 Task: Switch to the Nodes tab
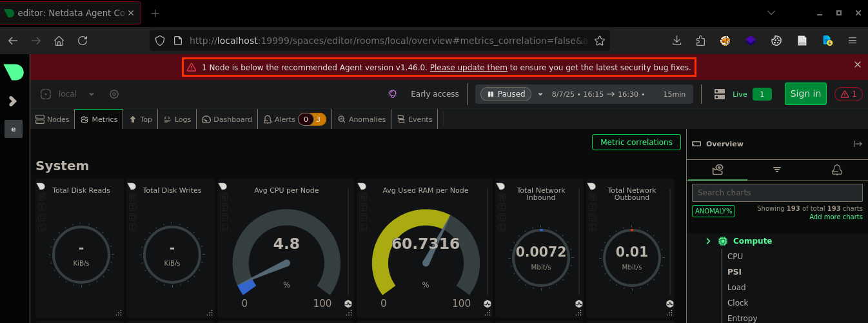(53, 119)
